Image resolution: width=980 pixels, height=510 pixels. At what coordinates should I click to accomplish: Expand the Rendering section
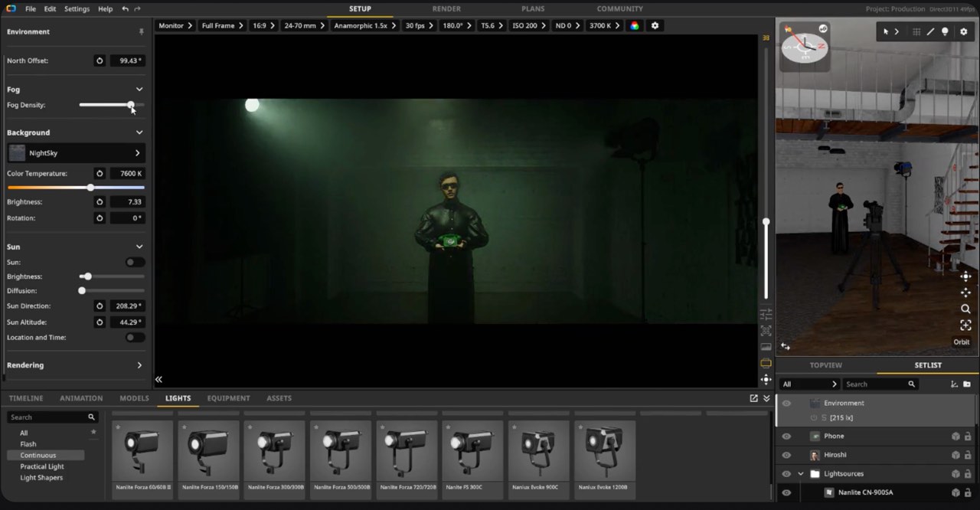139,365
